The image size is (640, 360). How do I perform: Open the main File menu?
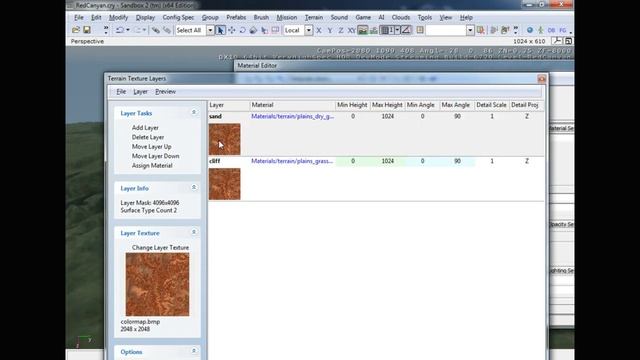point(79,18)
